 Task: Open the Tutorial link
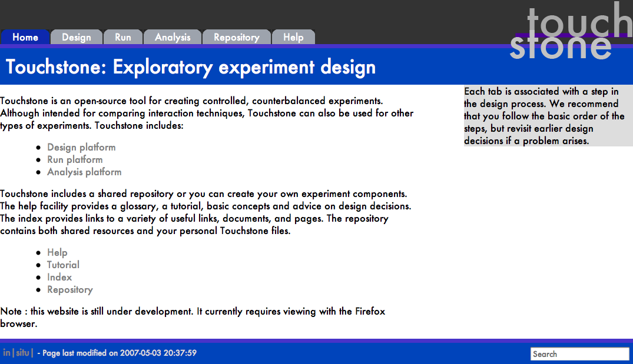(x=63, y=265)
